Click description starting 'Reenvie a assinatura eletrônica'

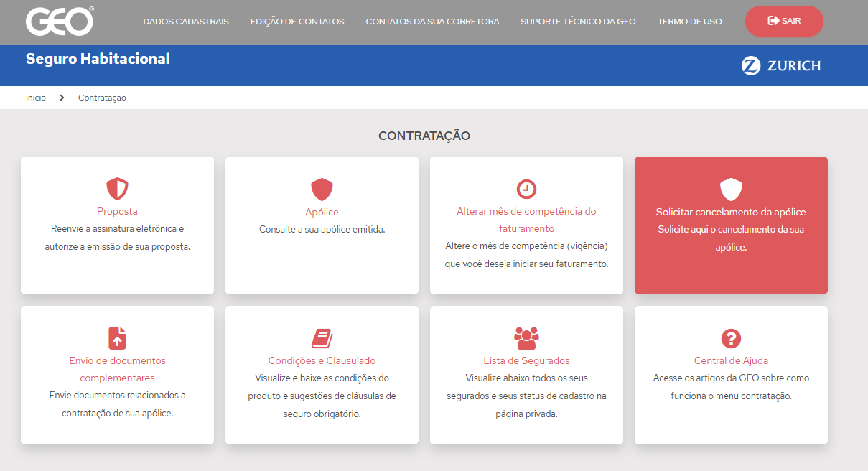coord(117,238)
